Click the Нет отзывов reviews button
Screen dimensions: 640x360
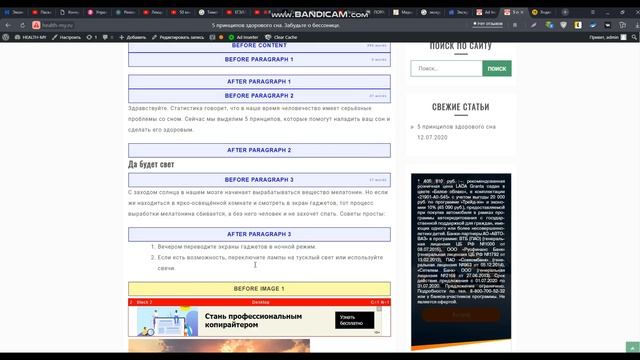point(488,24)
